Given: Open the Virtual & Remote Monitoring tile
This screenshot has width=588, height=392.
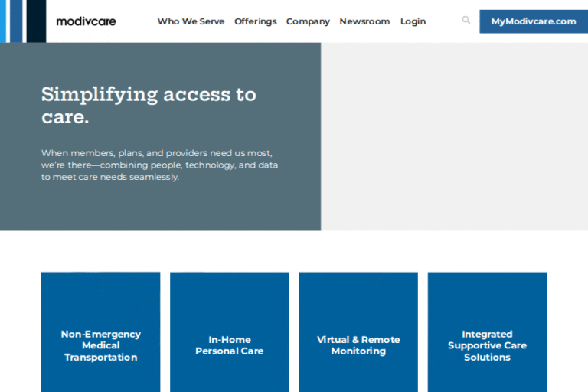Looking at the screenshot, I should pos(358,345).
